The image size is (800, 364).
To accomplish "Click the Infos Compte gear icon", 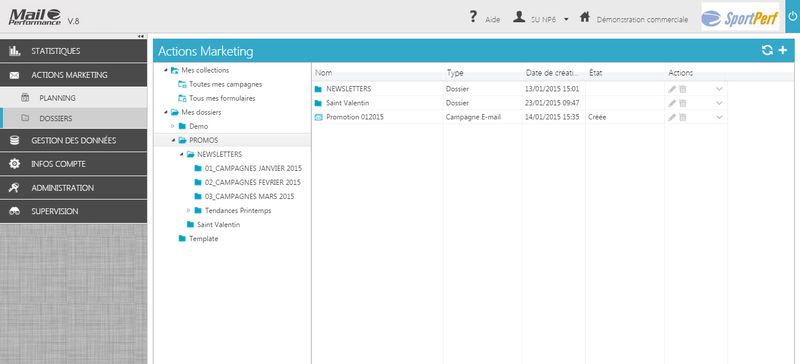I will pyautogui.click(x=15, y=164).
